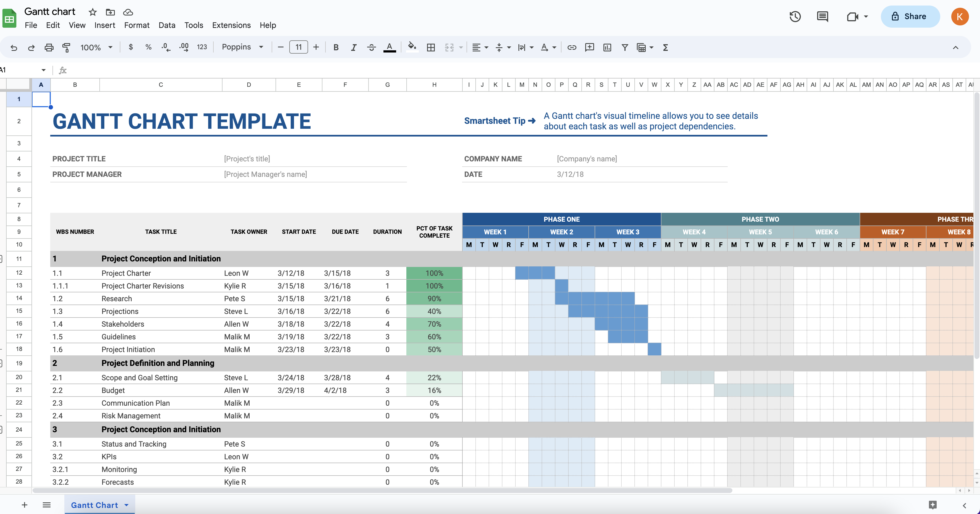Toggle bold formatting

pyautogui.click(x=335, y=47)
